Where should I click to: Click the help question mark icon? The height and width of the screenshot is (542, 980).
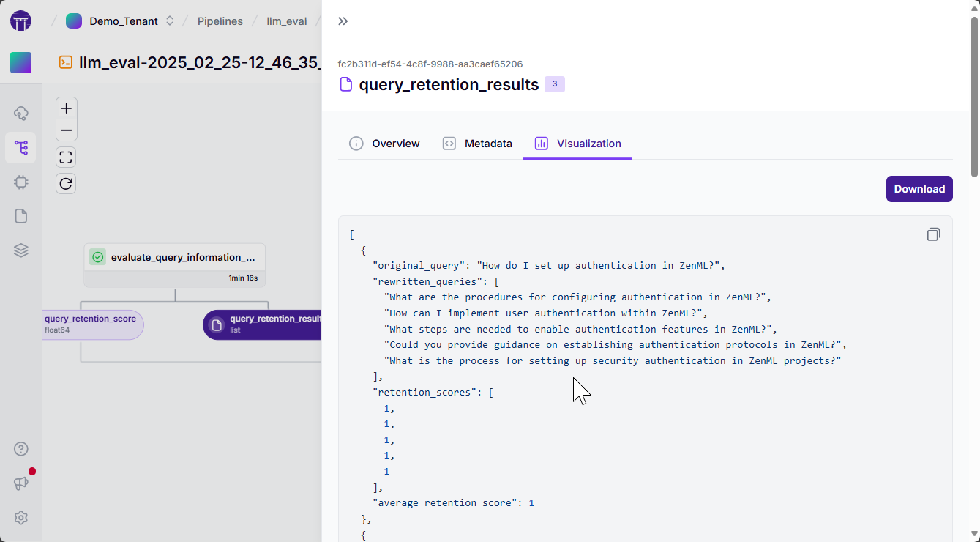[x=20, y=449]
